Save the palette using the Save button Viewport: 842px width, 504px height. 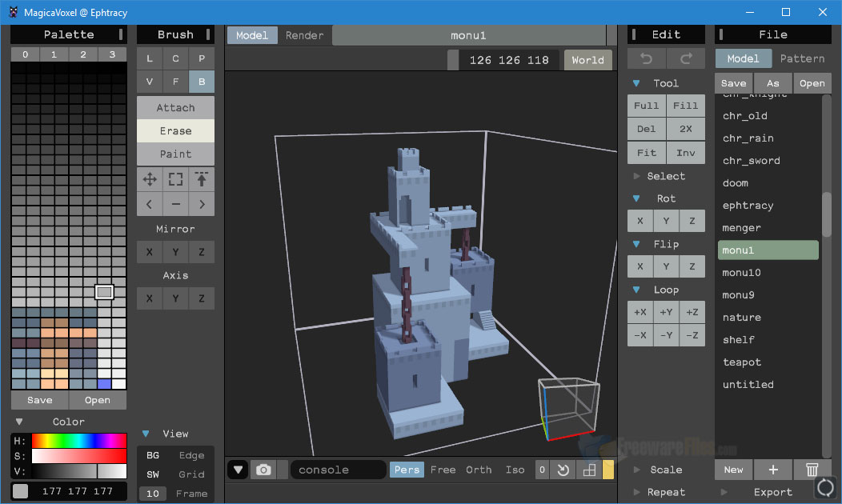[39, 399]
